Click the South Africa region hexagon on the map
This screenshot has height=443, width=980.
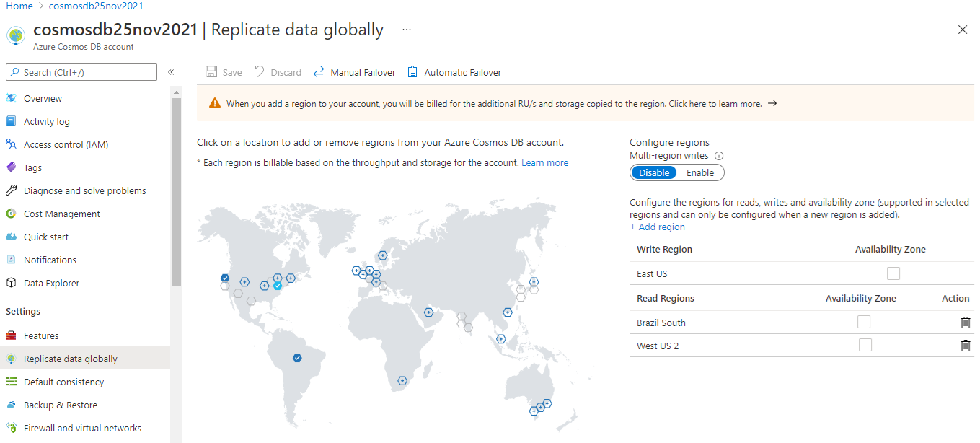402,380
